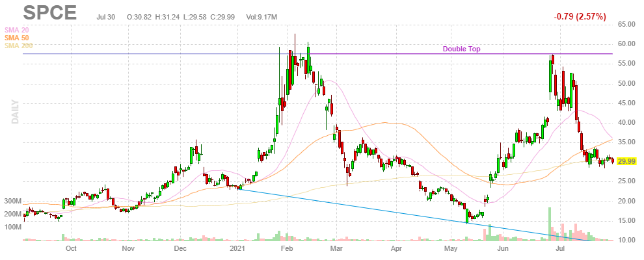Click the Mar date axis label

click(x=336, y=248)
